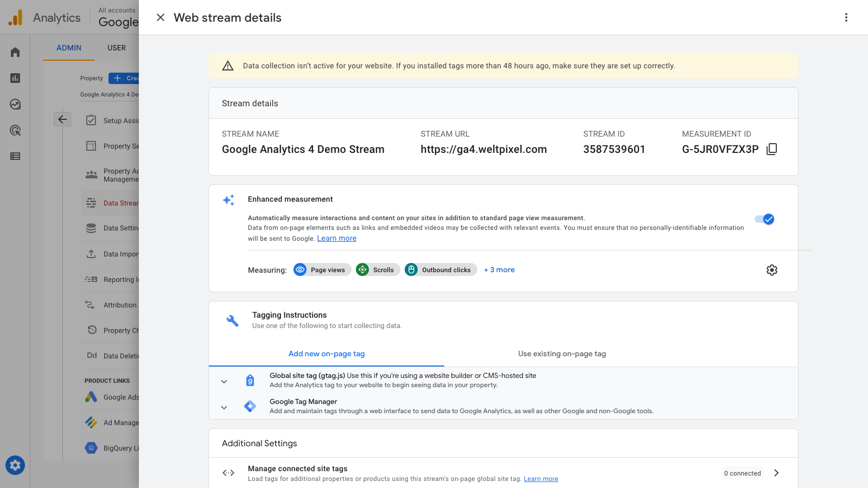Click the 0 connected badge
The image size is (868, 488).
point(743,473)
